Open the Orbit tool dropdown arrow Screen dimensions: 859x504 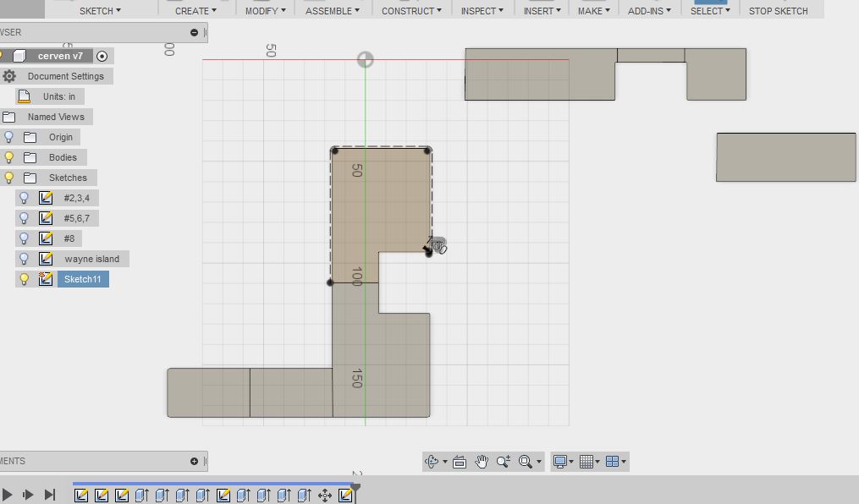[x=444, y=462]
